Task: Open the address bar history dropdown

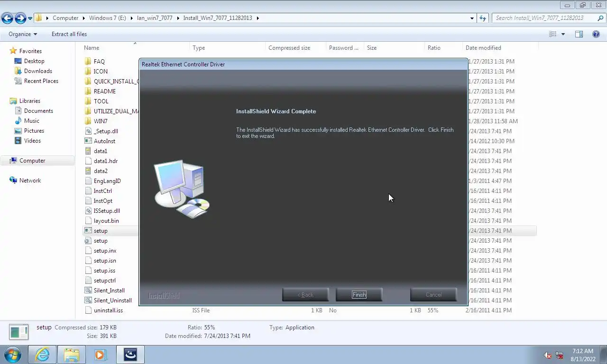Action: point(472,18)
